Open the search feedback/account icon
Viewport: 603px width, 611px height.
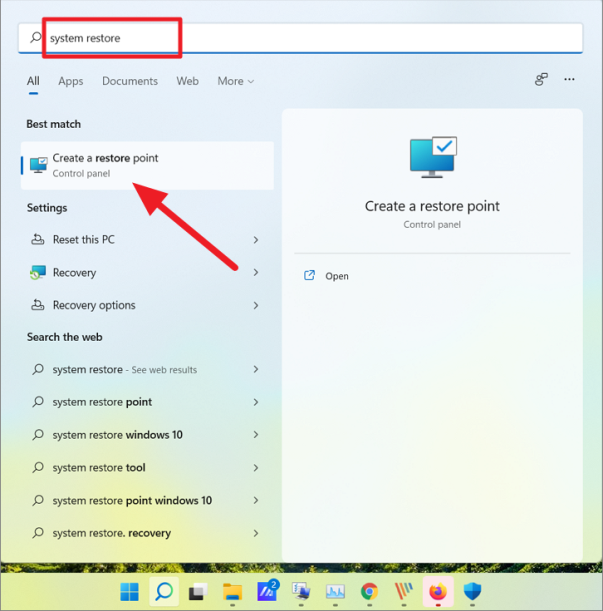pyautogui.click(x=541, y=79)
